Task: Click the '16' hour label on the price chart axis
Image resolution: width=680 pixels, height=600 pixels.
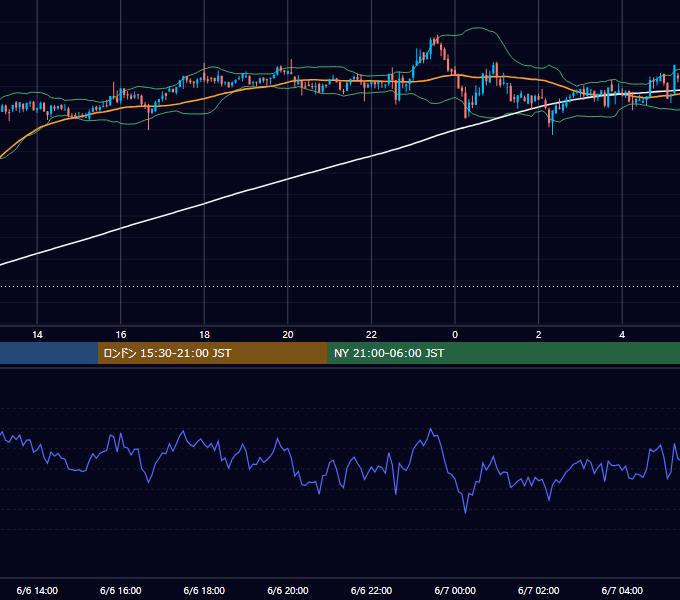Action: (121, 335)
